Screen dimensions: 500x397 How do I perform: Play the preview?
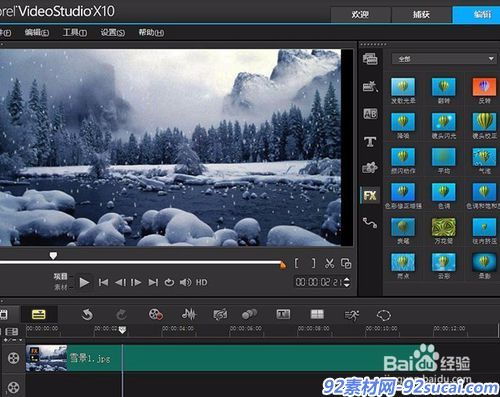(x=84, y=283)
